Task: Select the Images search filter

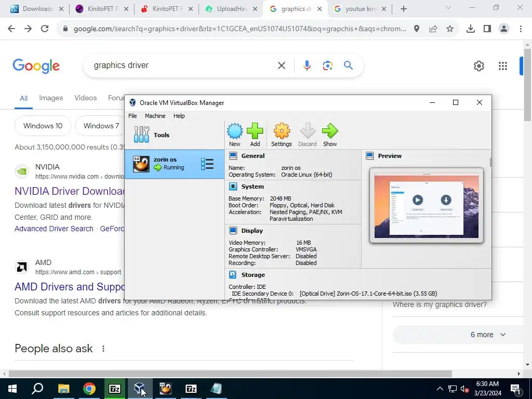Action: pyautogui.click(x=51, y=98)
